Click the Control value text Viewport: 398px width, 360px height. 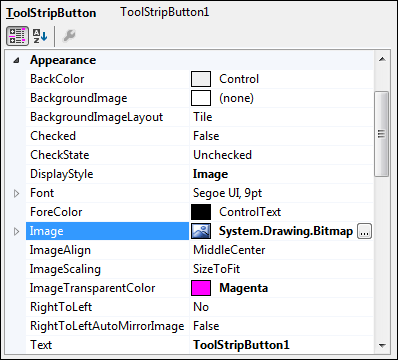[239, 79]
